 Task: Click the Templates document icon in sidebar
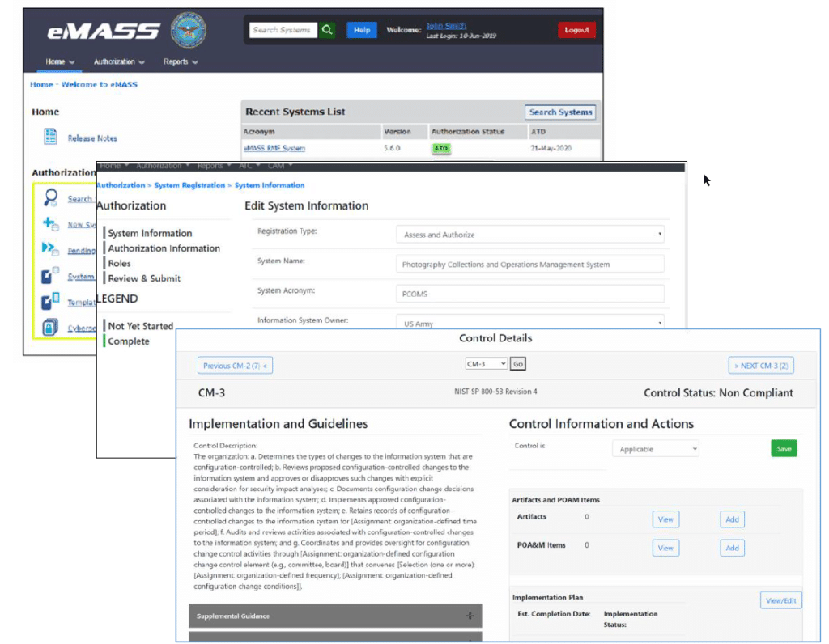tap(48, 302)
